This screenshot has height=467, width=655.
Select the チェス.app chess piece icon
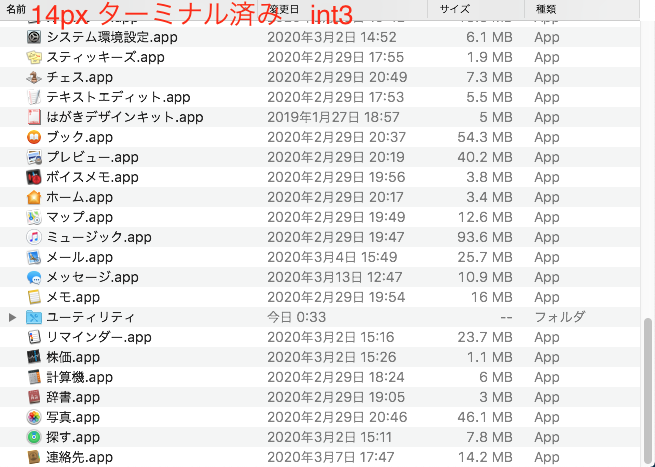tap(34, 77)
